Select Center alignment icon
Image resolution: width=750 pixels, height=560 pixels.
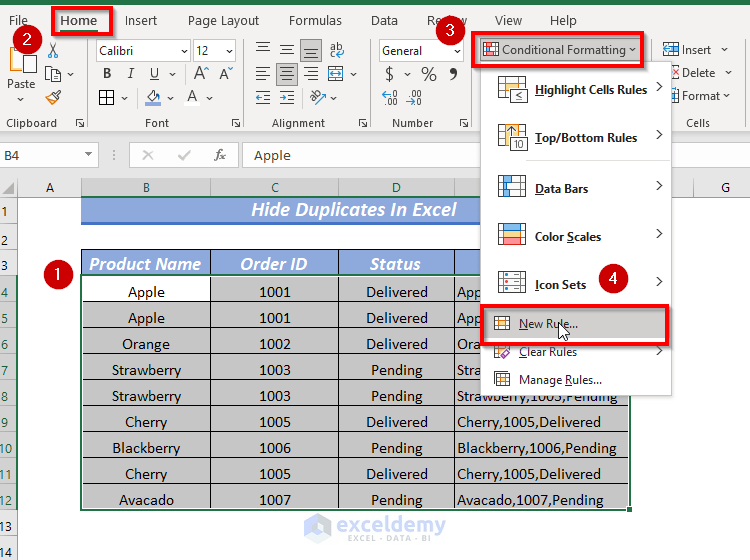click(x=287, y=74)
